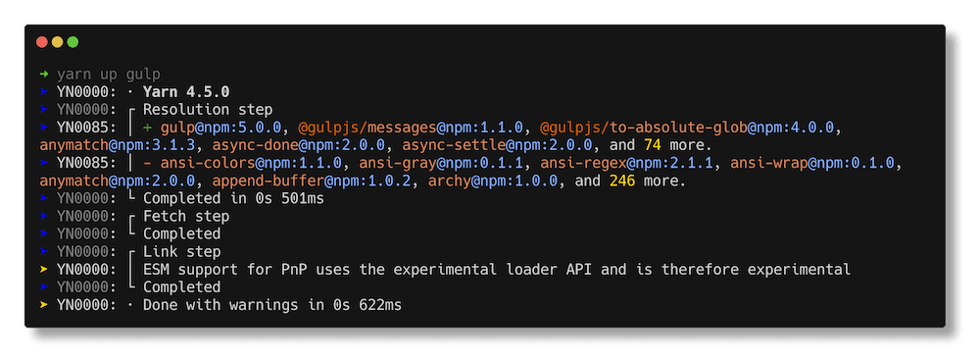Click the yellow arrow beside ESM support warning
Viewport: 980px width, 362px height.
[44, 270]
